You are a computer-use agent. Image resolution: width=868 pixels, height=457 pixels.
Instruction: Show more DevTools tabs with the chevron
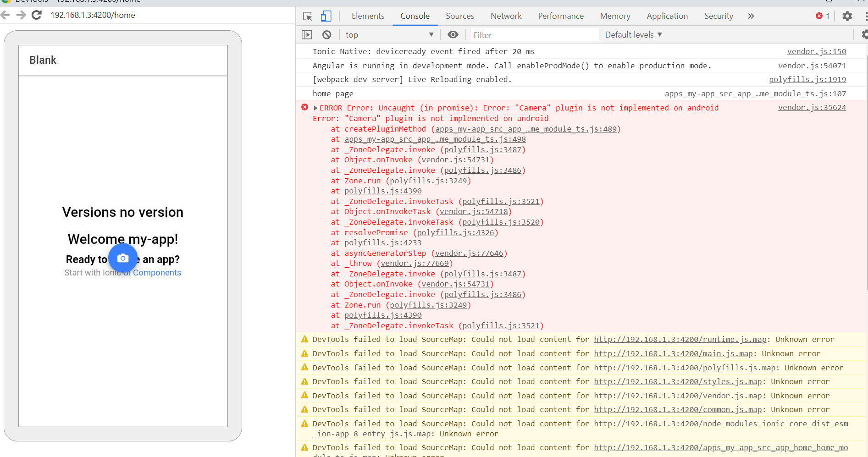751,16
